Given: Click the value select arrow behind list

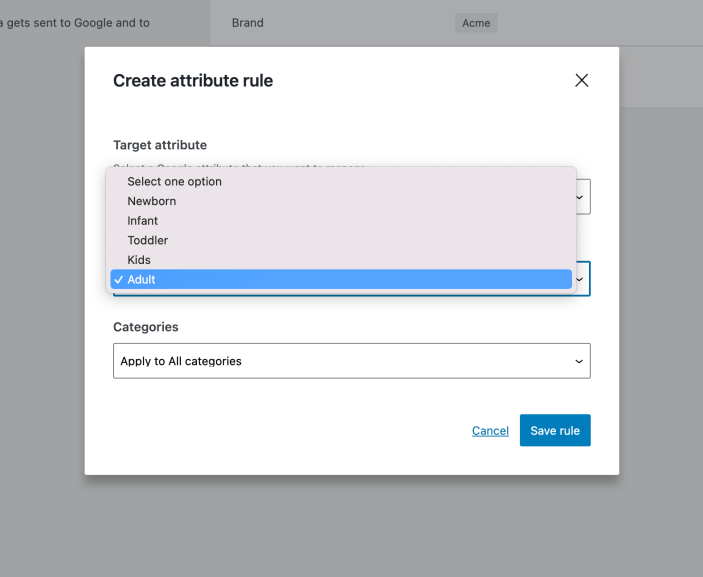Looking at the screenshot, I should point(580,279).
